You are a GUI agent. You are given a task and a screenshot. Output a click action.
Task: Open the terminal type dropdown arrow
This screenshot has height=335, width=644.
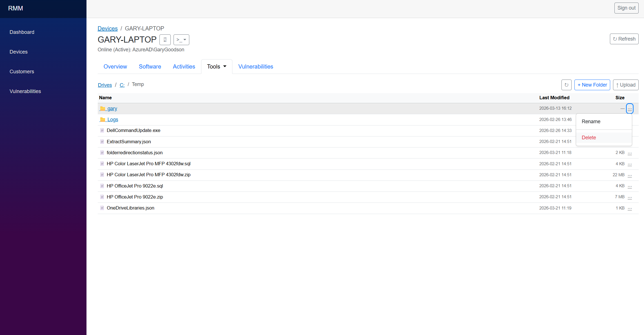[185, 40]
